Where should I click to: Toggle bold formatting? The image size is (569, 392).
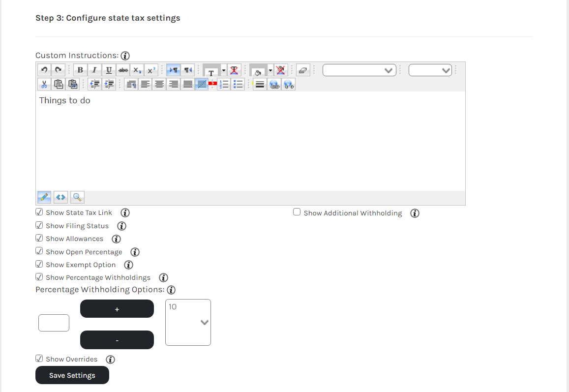[x=80, y=70]
